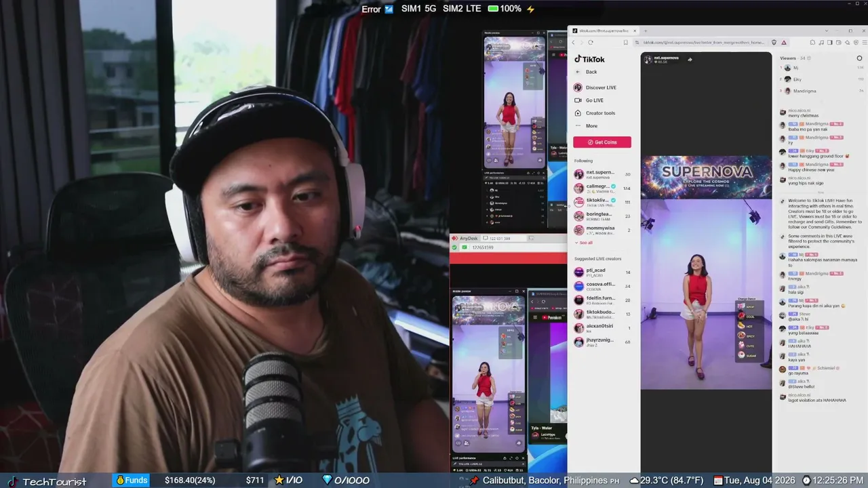Viewport: 868px width, 488px height.
Task: Click the TikTok logo in sidebar
Action: pos(589,59)
